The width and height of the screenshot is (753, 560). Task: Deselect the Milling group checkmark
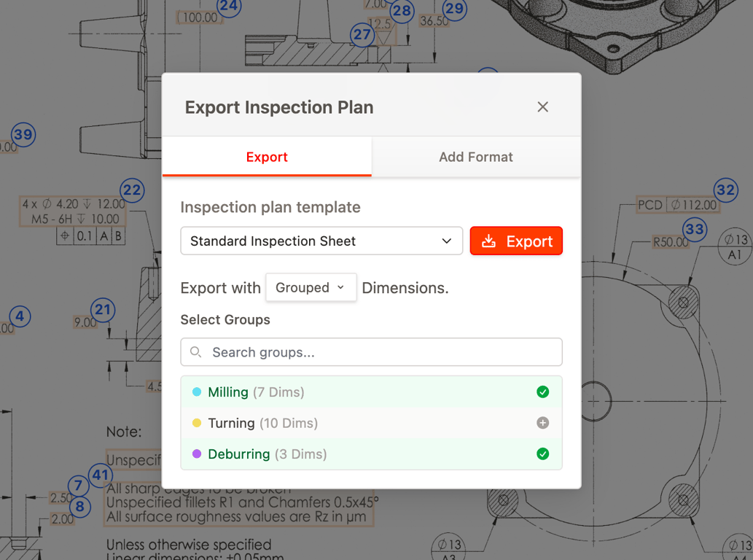coord(543,392)
